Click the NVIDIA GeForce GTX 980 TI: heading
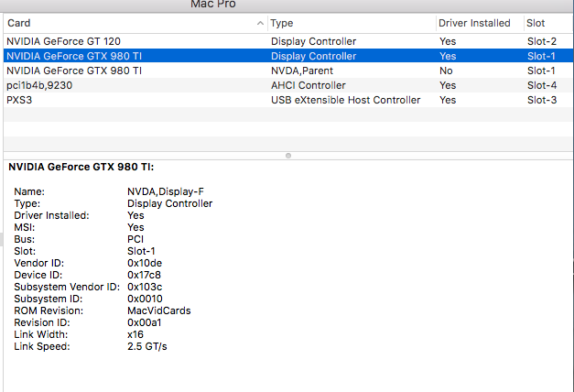Screen dimensions: 574x392 click(81, 167)
